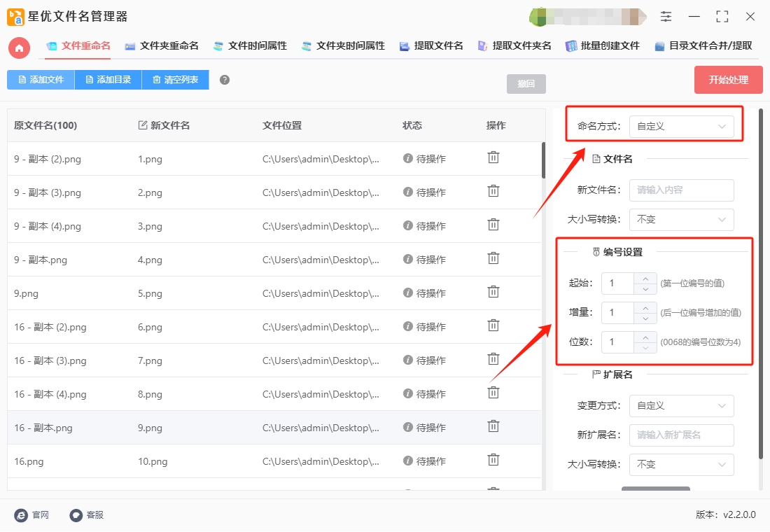Click the 增量 number field
The height and width of the screenshot is (532, 770).
(x=618, y=313)
